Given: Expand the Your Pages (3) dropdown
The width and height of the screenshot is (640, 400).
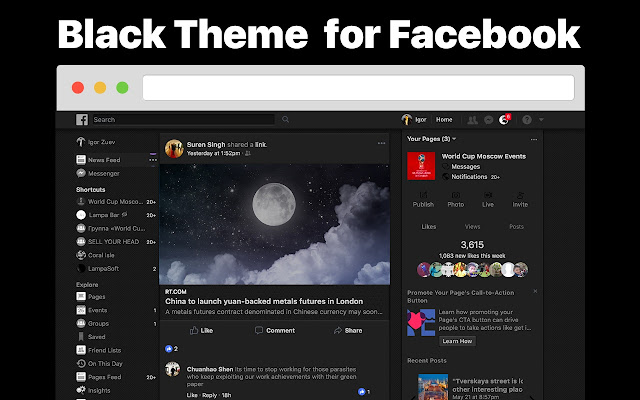Looking at the screenshot, I should [x=431, y=139].
